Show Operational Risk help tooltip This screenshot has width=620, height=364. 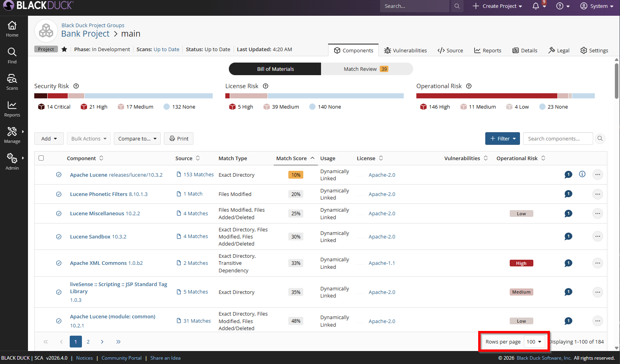point(469,86)
